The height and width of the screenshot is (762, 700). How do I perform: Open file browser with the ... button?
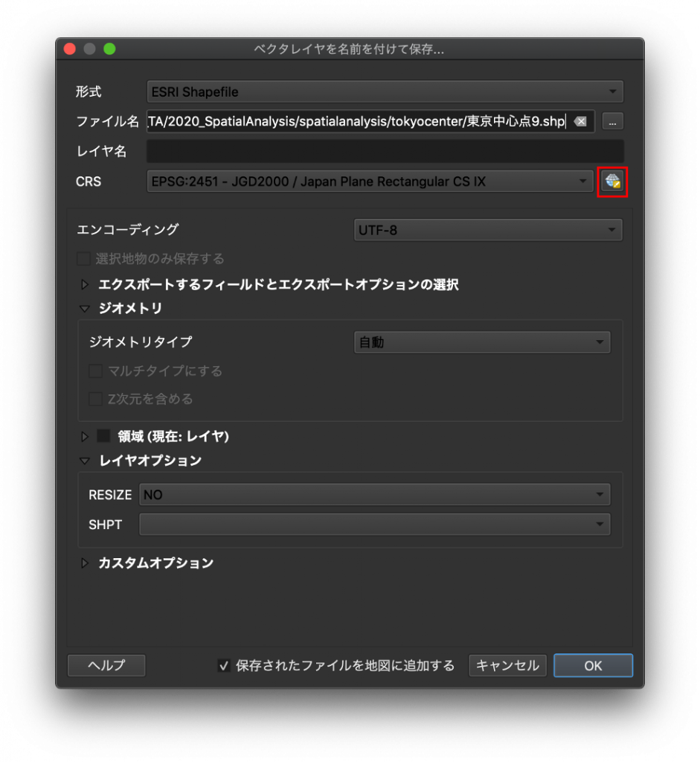click(x=612, y=121)
